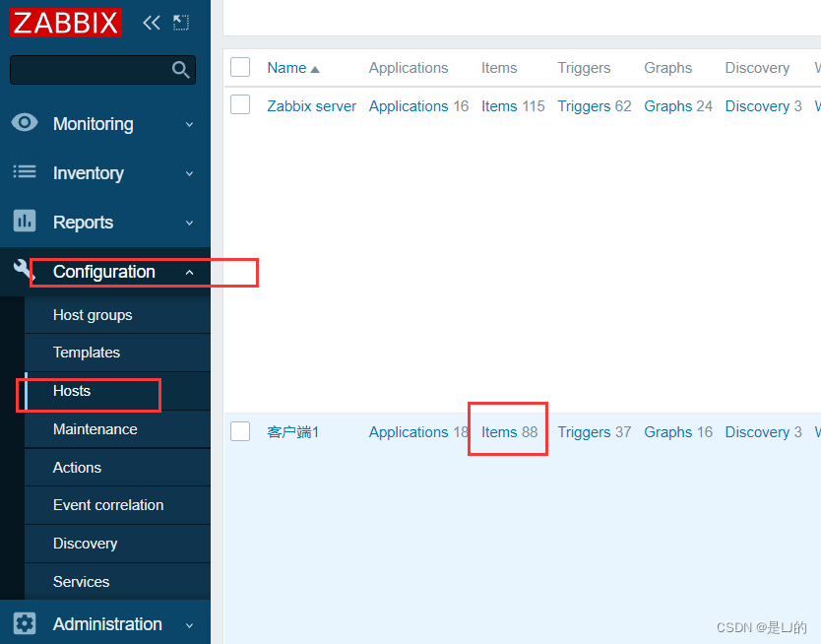Image resolution: width=821 pixels, height=644 pixels.
Task: Open the Administration menu
Action: click(x=107, y=624)
